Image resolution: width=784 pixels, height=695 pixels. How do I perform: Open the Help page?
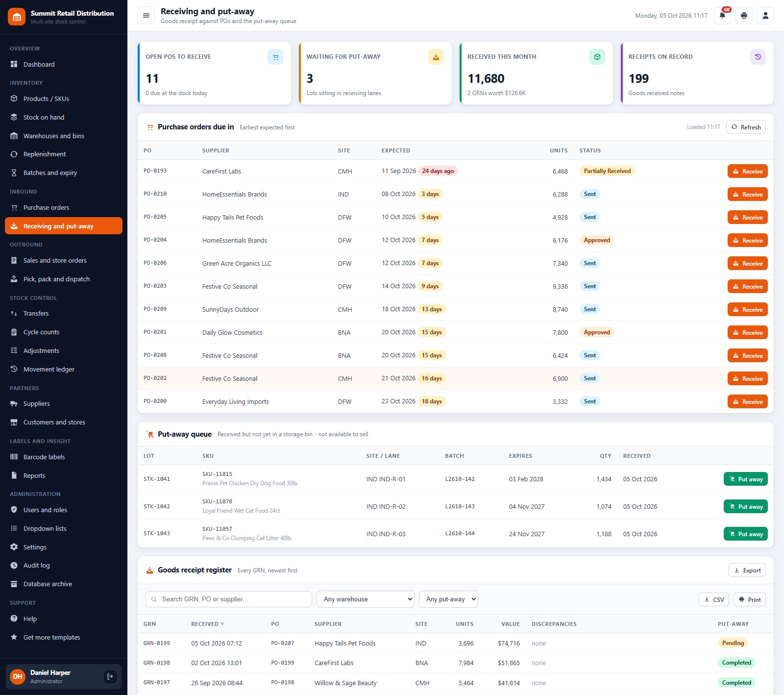64,619
